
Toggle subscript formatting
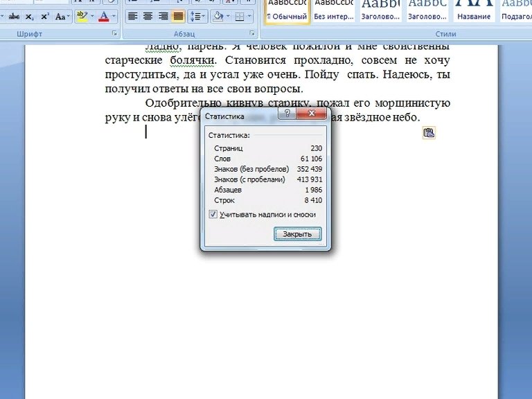29,16
